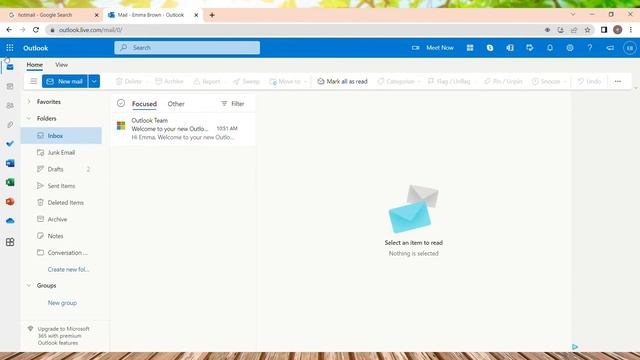
Task: Open OneNote feed icon in header
Action: point(510,48)
